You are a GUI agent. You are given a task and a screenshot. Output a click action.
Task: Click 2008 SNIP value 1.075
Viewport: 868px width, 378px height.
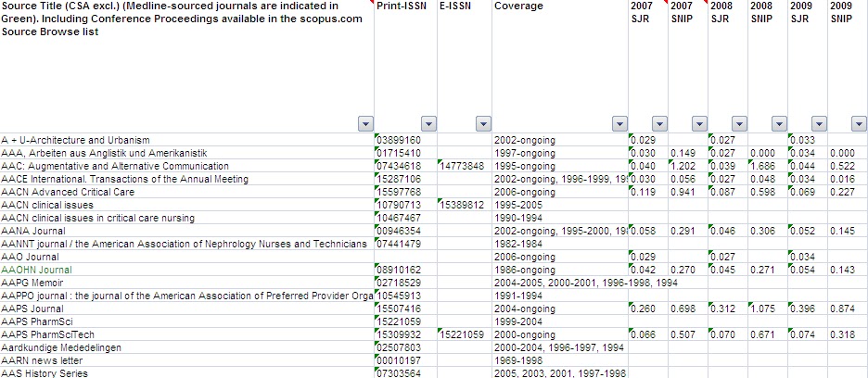(x=768, y=309)
